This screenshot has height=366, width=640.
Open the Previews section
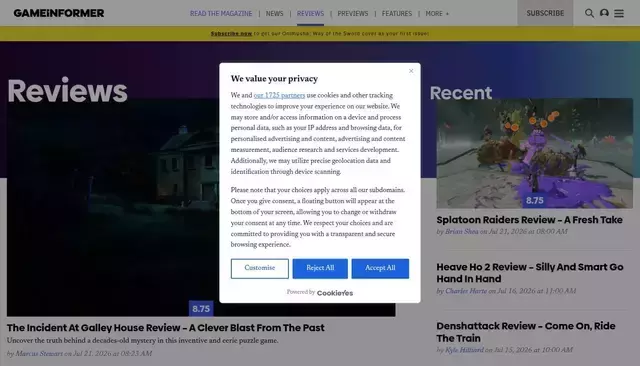pyautogui.click(x=353, y=13)
